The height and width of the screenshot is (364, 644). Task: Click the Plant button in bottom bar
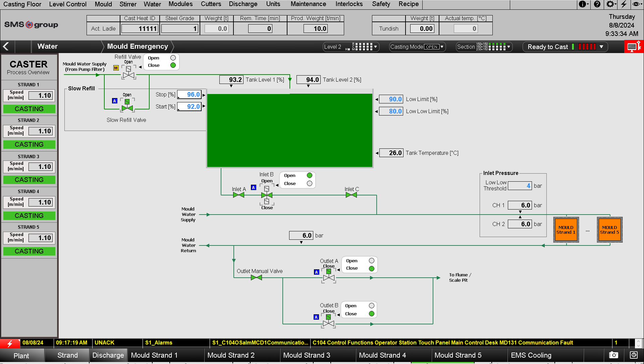pyautogui.click(x=21, y=356)
